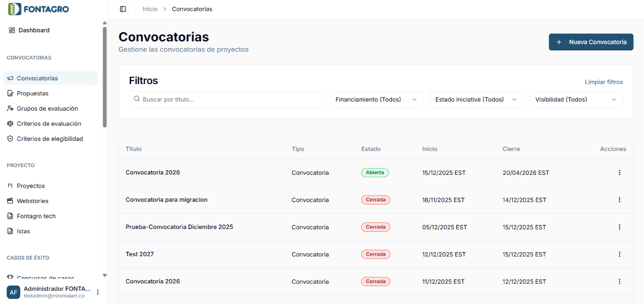Click the Grupos de evaluación people icon
The width and height of the screenshot is (644, 304).
(10, 108)
